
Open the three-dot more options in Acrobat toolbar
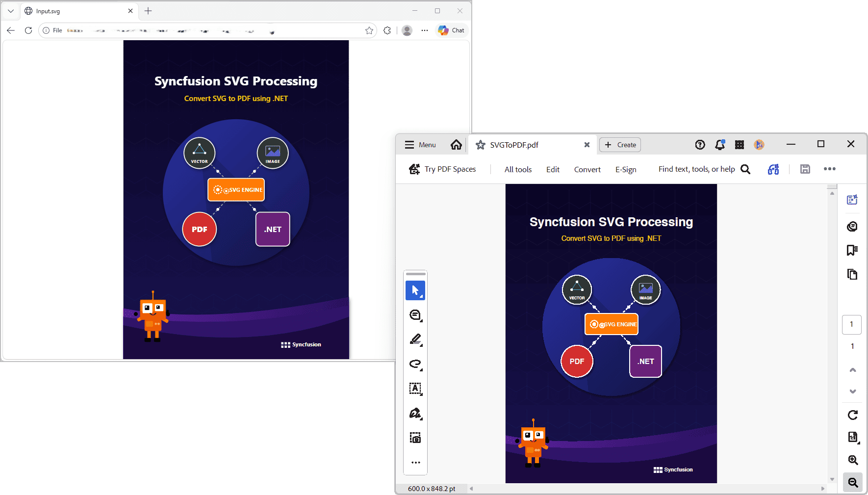[x=830, y=169]
